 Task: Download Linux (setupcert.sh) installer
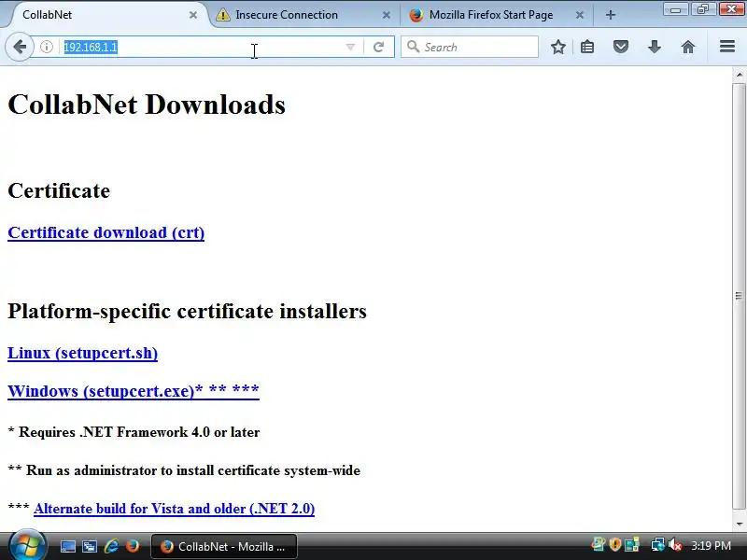click(x=83, y=353)
